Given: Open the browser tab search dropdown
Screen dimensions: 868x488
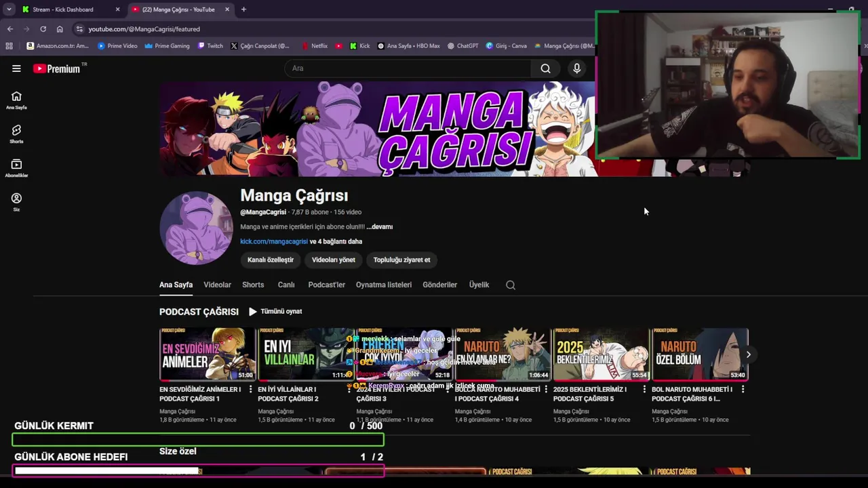Looking at the screenshot, I should [9, 9].
